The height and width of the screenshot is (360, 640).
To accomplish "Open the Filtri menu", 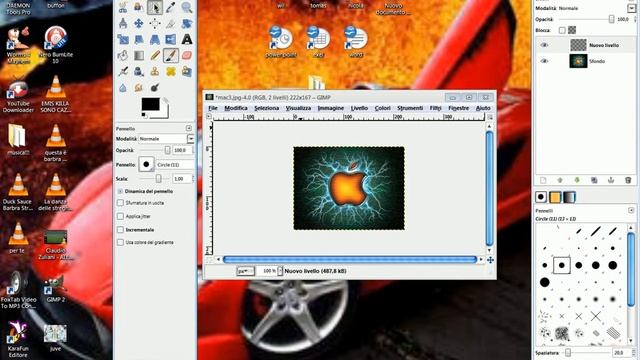I will pos(436,108).
